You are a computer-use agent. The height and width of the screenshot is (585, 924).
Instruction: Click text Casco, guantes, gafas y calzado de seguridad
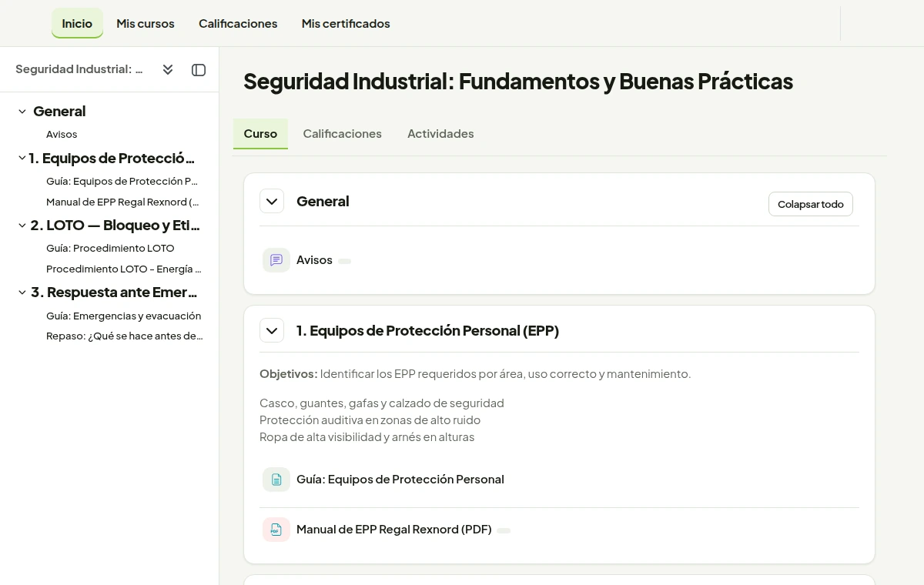point(382,403)
